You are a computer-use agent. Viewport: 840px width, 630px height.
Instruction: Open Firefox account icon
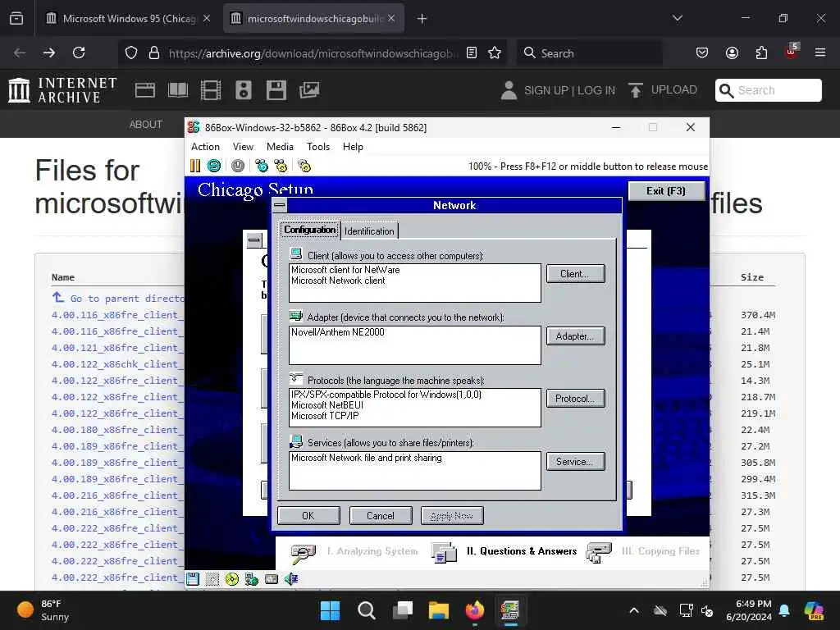[732, 52]
